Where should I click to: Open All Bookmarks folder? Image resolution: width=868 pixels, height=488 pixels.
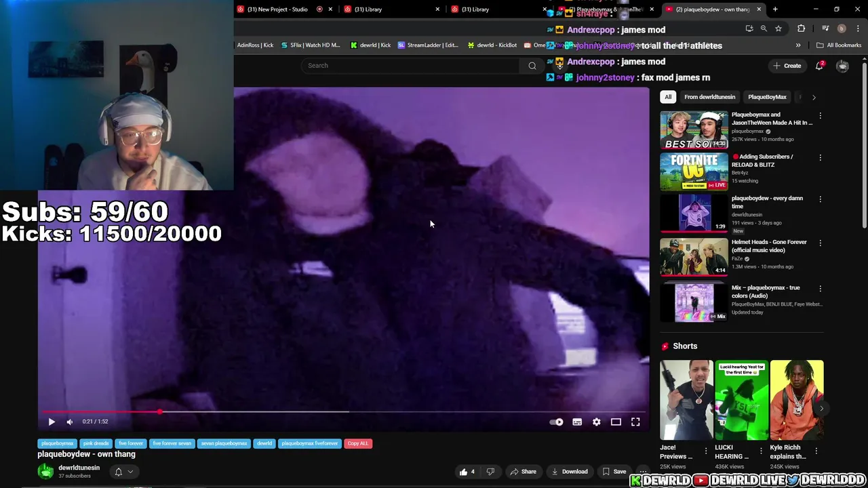click(839, 45)
